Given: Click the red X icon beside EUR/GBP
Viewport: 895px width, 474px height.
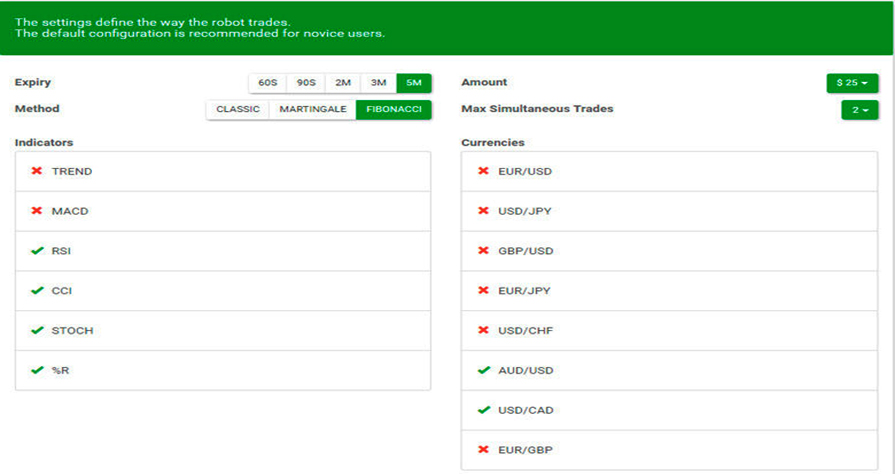Looking at the screenshot, I should pos(484,450).
